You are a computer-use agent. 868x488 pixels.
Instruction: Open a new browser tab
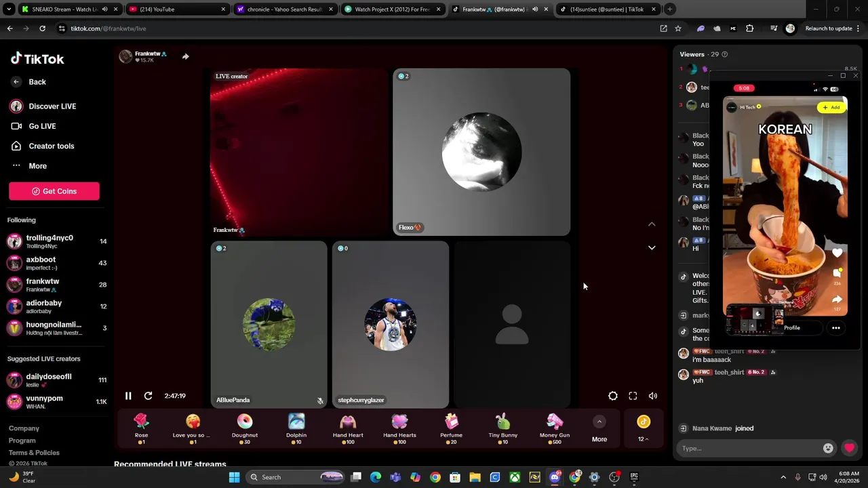(669, 9)
